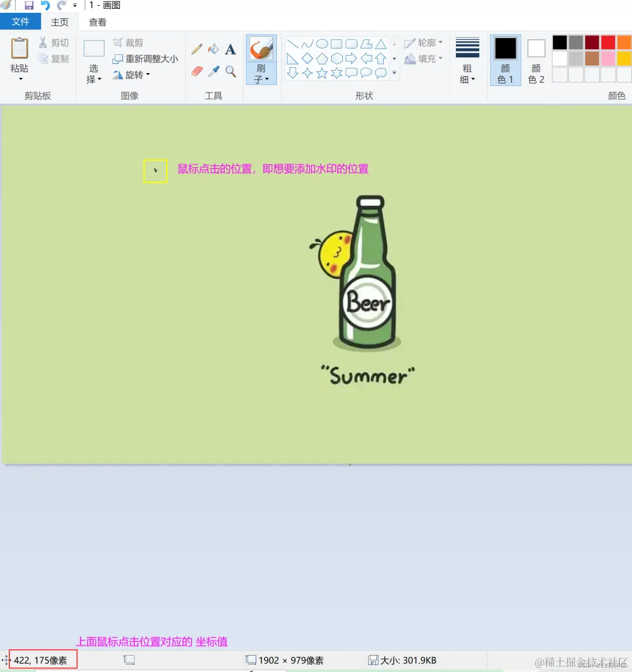This screenshot has width=632, height=672.
Task: Choose the cloud callout shape
Action: click(381, 73)
